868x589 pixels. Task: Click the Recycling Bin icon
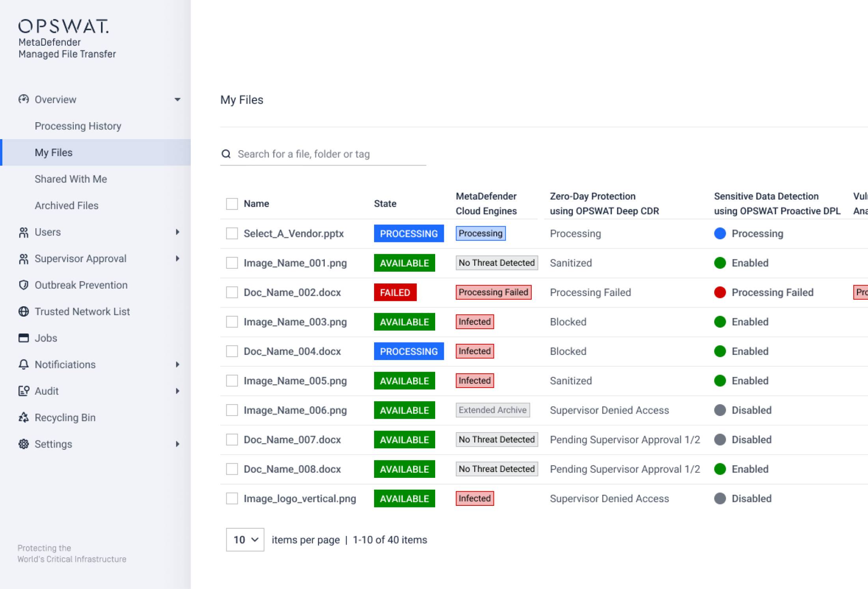(24, 417)
